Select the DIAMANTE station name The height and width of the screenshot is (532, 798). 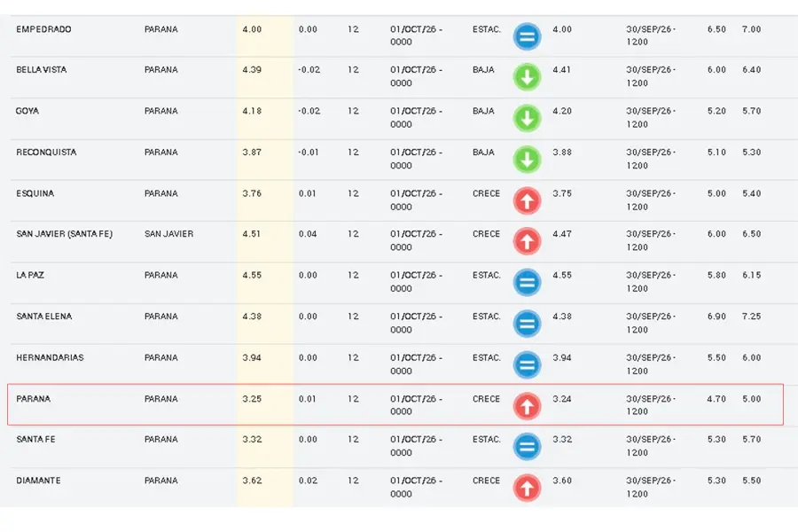[38, 481]
